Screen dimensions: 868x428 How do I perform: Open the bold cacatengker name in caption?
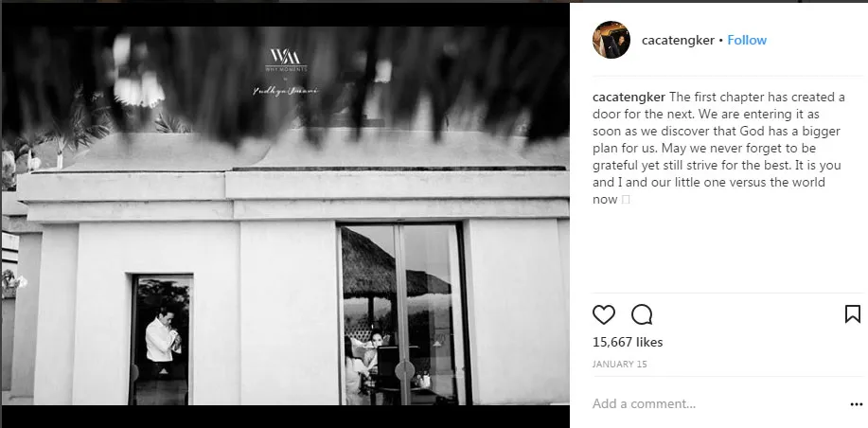point(629,97)
